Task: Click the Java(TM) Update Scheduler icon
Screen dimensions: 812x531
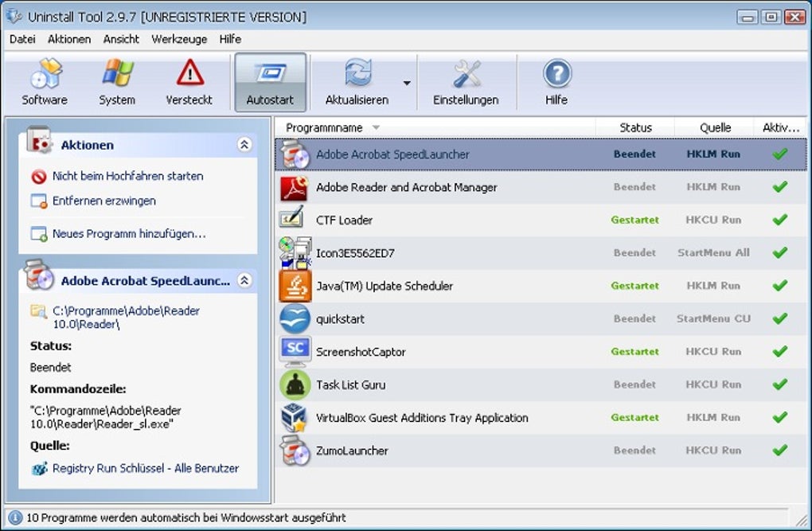Action: 295,286
